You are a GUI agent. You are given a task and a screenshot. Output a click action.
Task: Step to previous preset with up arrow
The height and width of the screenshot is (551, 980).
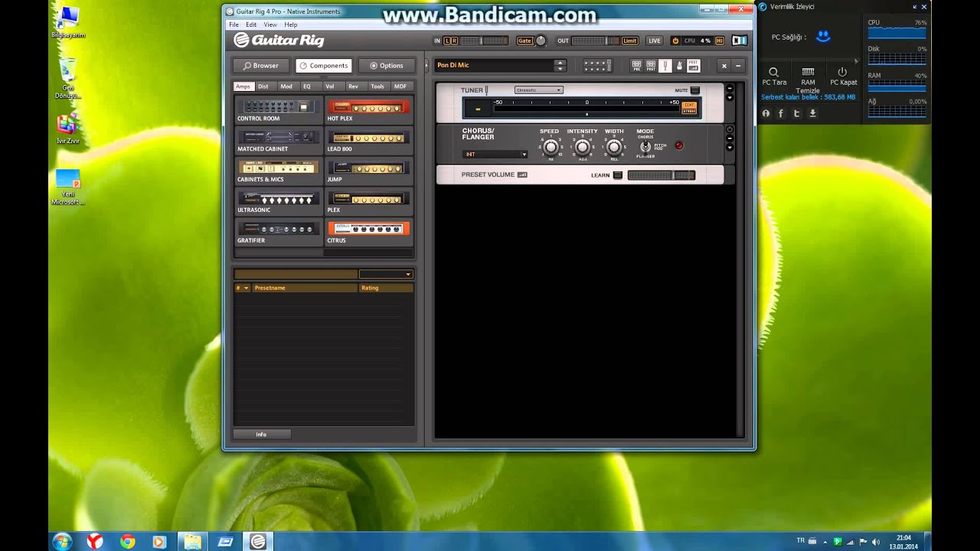(x=560, y=63)
